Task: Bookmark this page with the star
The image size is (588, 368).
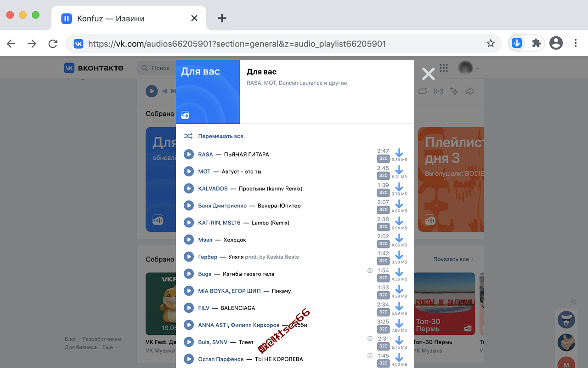Action: (491, 43)
